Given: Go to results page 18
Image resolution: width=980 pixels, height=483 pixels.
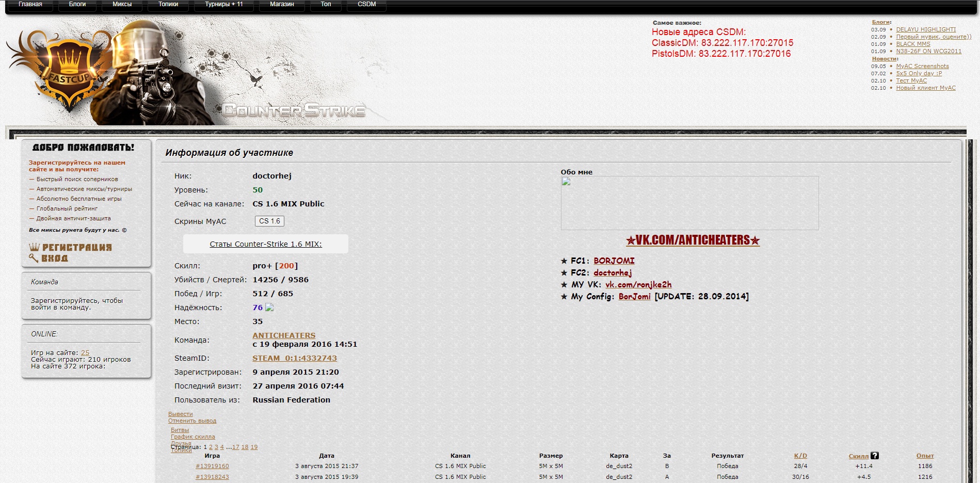Looking at the screenshot, I should (245, 447).
